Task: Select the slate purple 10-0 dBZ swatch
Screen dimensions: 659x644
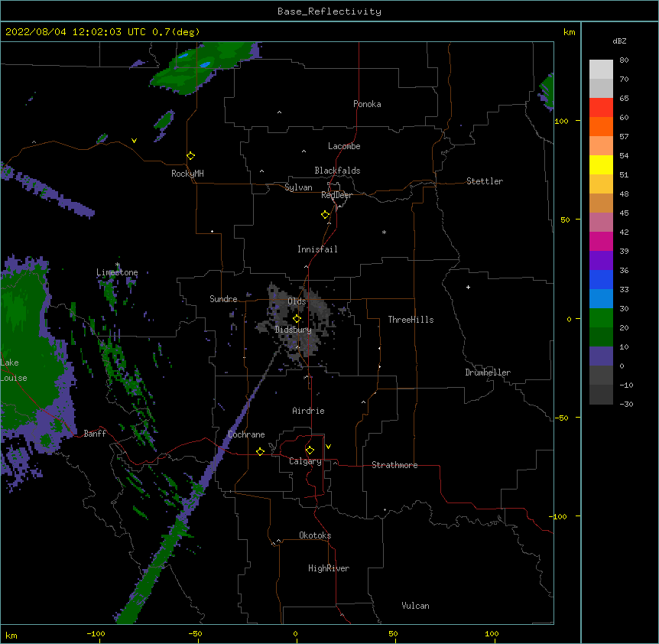Action: click(601, 356)
